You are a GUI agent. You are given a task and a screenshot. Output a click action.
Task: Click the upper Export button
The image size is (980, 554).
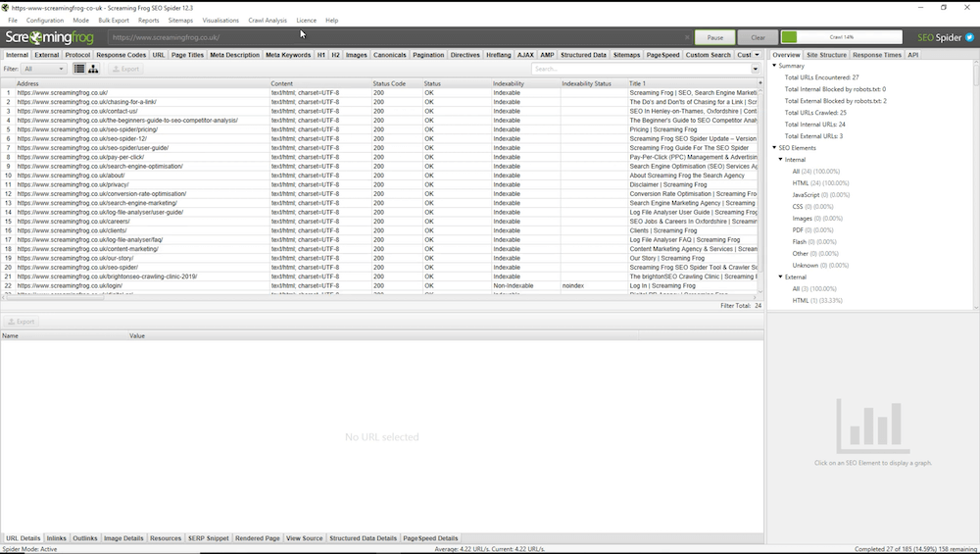[x=125, y=69]
